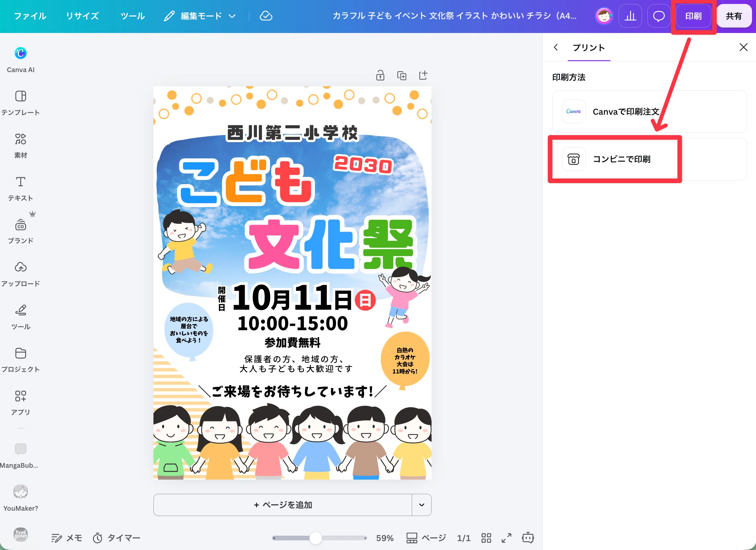Add a new page with plus-page icon
756x550 pixels.
click(x=423, y=75)
